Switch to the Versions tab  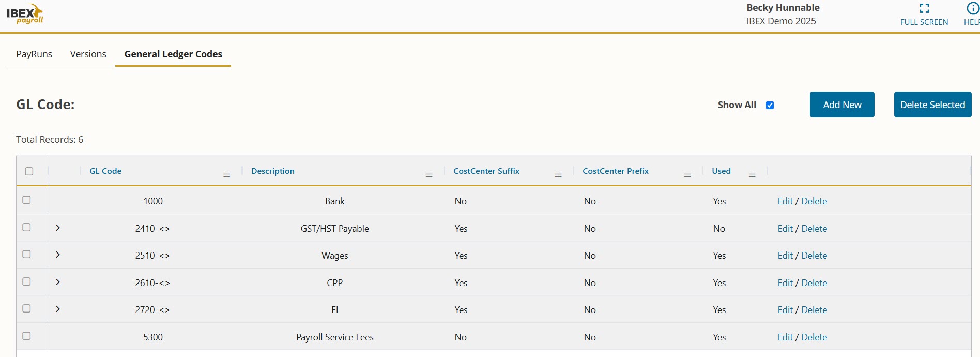tap(88, 54)
